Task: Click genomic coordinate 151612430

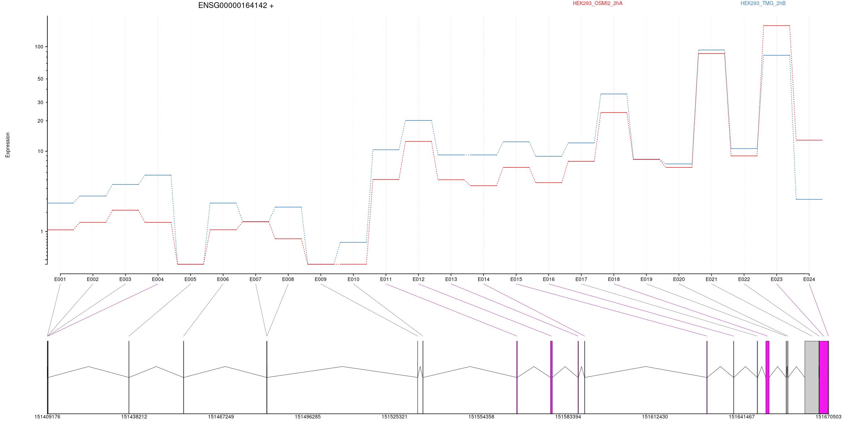Action: click(x=655, y=417)
